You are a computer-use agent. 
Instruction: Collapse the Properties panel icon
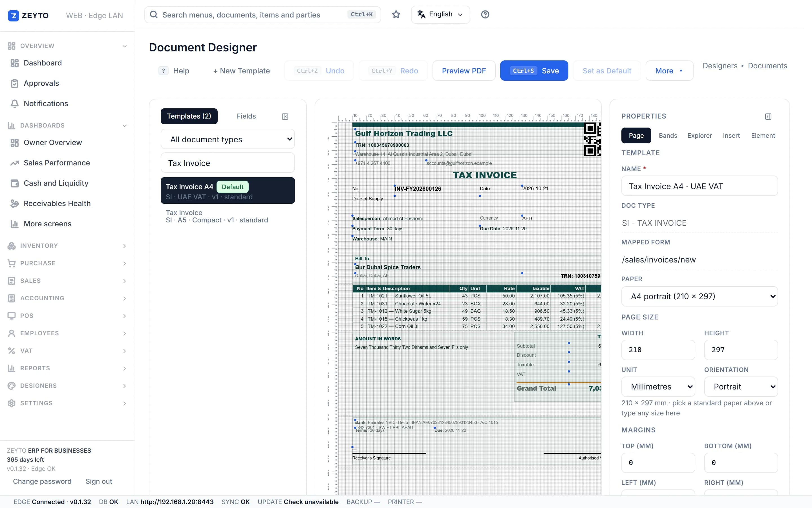coord(768,116)
